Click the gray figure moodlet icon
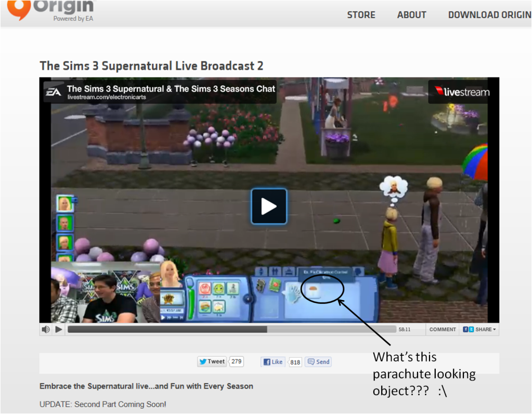This screenshot has height=414, width=532. tap(233, 289)
